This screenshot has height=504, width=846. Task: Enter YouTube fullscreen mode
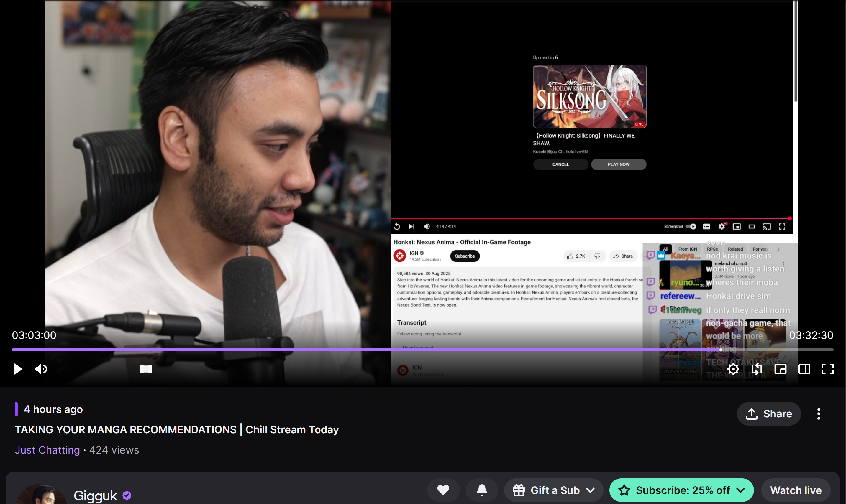(x=782, y=226)
